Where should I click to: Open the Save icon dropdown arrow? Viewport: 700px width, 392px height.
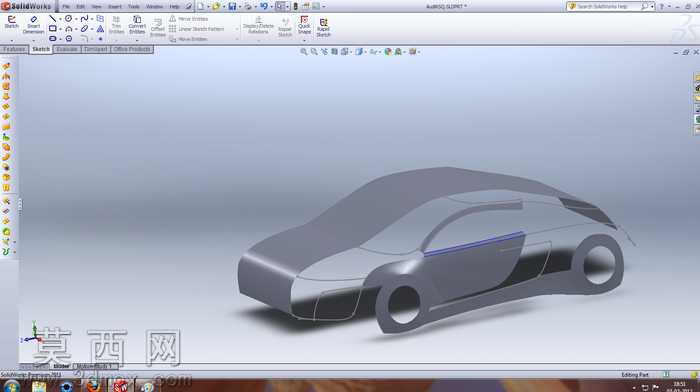(x=240, y=7)
